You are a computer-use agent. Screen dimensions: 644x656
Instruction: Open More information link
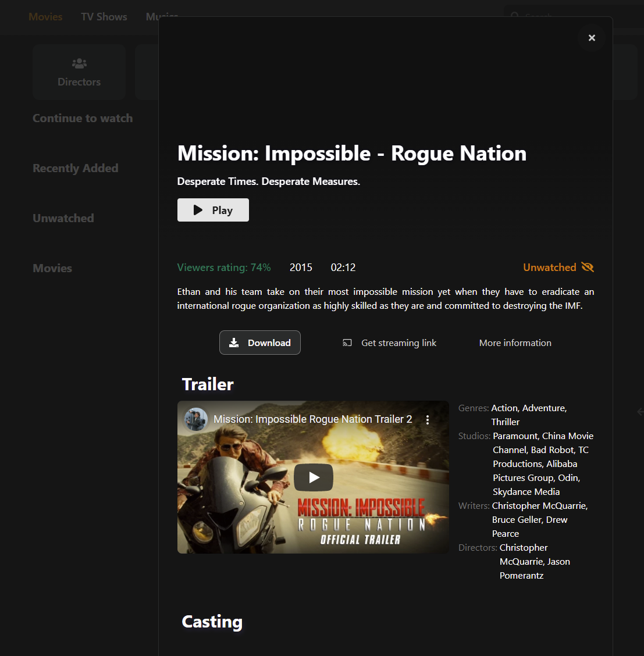click(515, 343)
